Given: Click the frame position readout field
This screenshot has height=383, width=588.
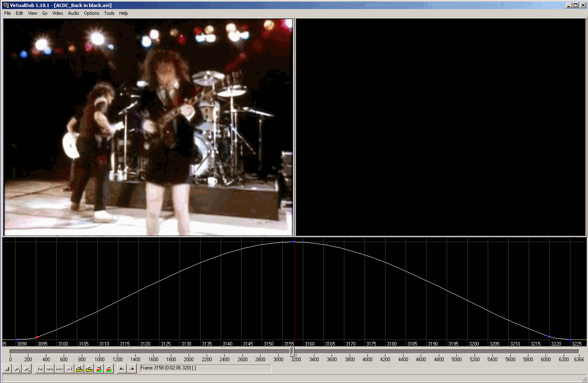Looking at the screenshot, I should click(205, 368).
